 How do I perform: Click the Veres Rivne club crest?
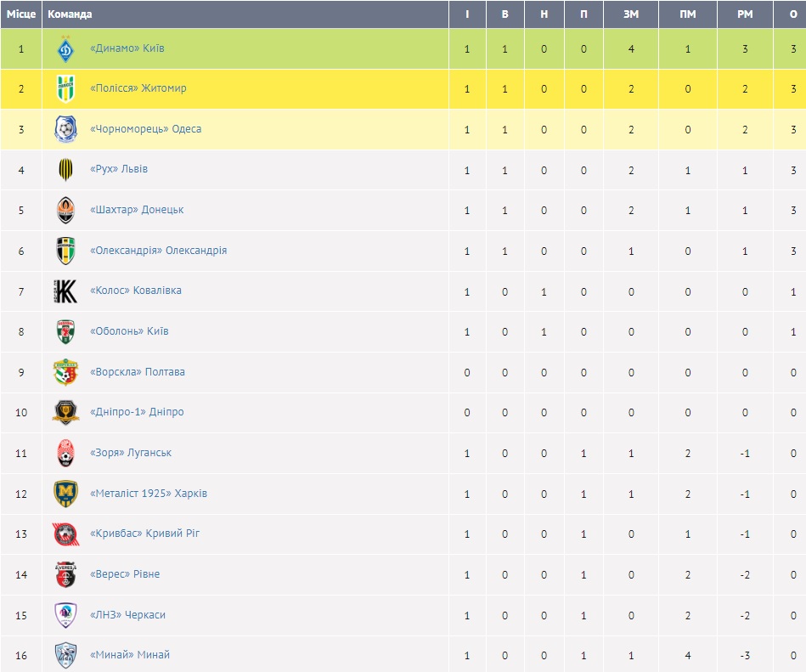66,575
